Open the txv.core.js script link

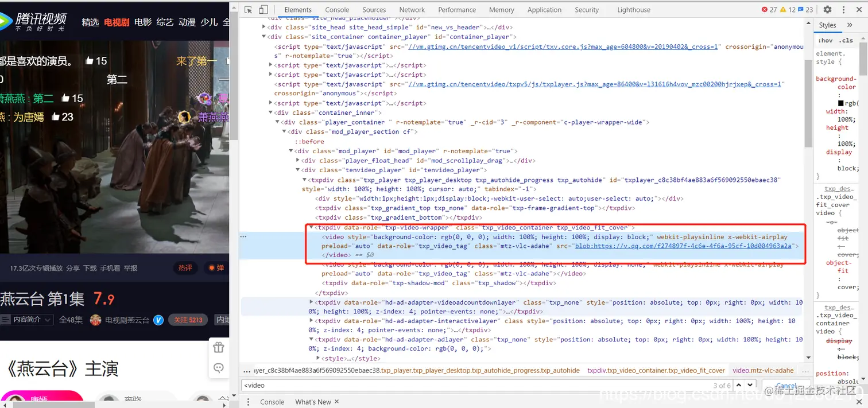pos(562,46)
